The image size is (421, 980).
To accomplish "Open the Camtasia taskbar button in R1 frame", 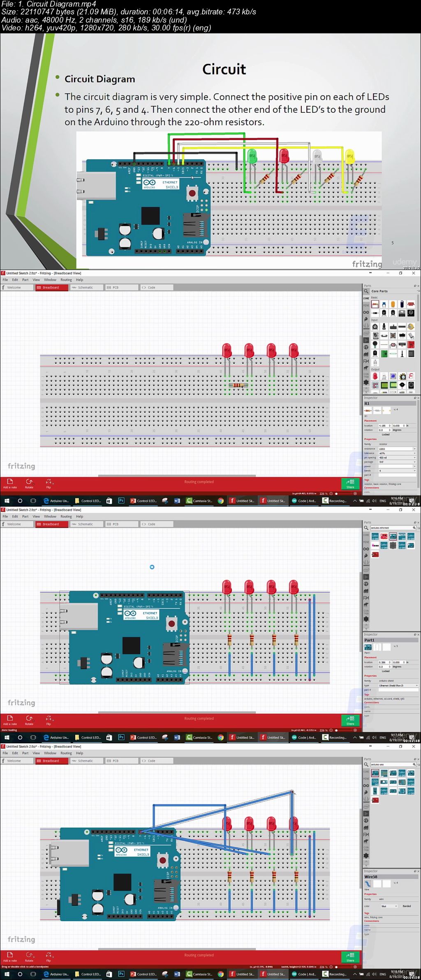I will coord(199,501).
